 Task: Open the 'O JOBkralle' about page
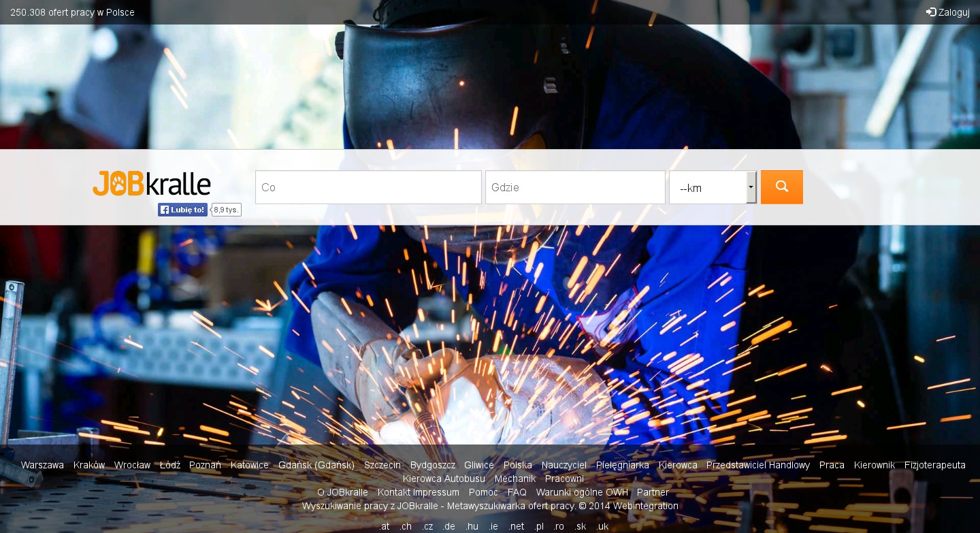pyautogui.click(x=342, y=492)
